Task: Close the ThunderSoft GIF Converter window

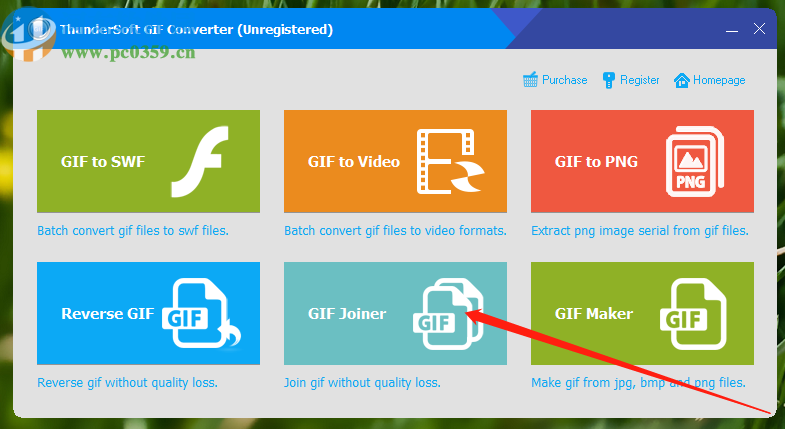Action: pos(759,29)
